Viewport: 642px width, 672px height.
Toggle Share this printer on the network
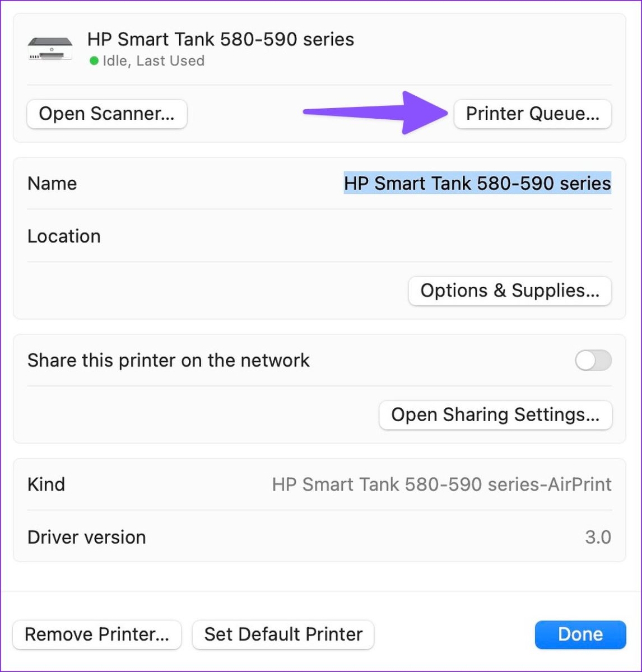pos(593,361)
